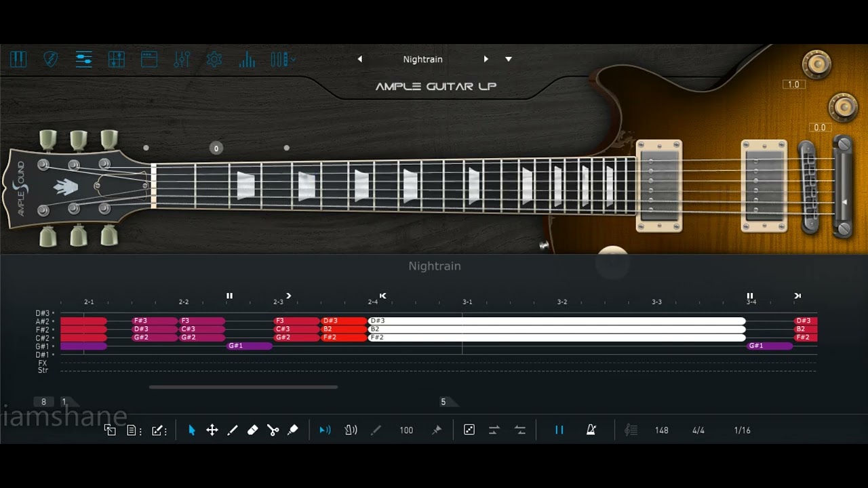Click the Nightrain riff title above editor

[x=435, y=266]
